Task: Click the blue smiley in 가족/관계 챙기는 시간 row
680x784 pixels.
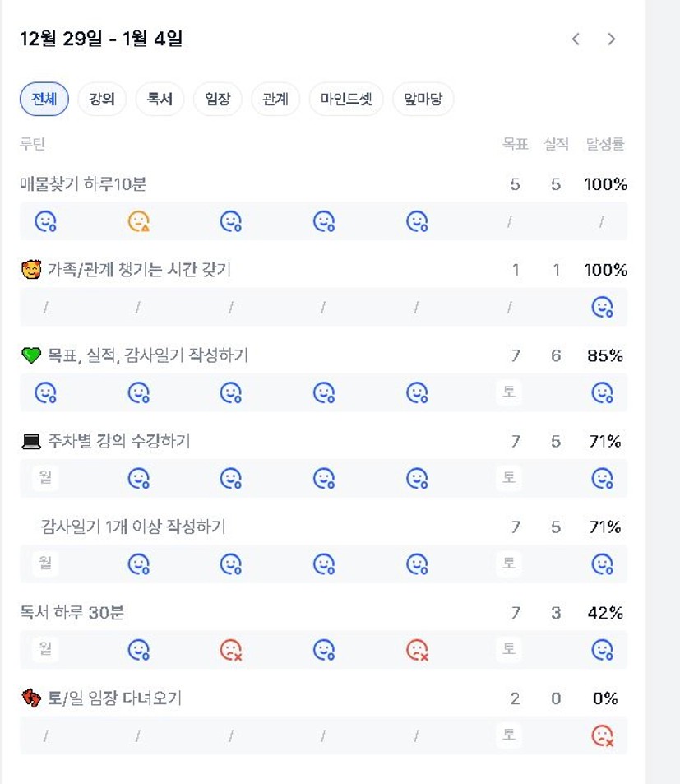Action: coord(602,307)
